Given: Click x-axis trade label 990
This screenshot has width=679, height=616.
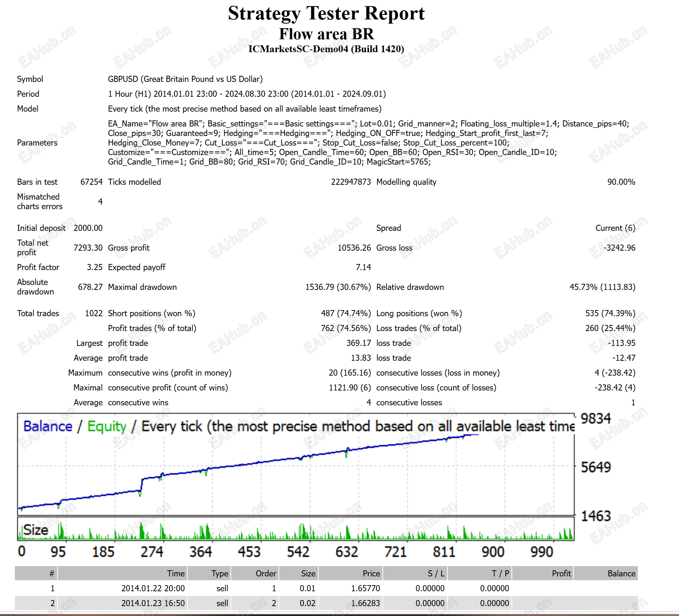Looking at the screenshot, I should [x=542, y=552].
